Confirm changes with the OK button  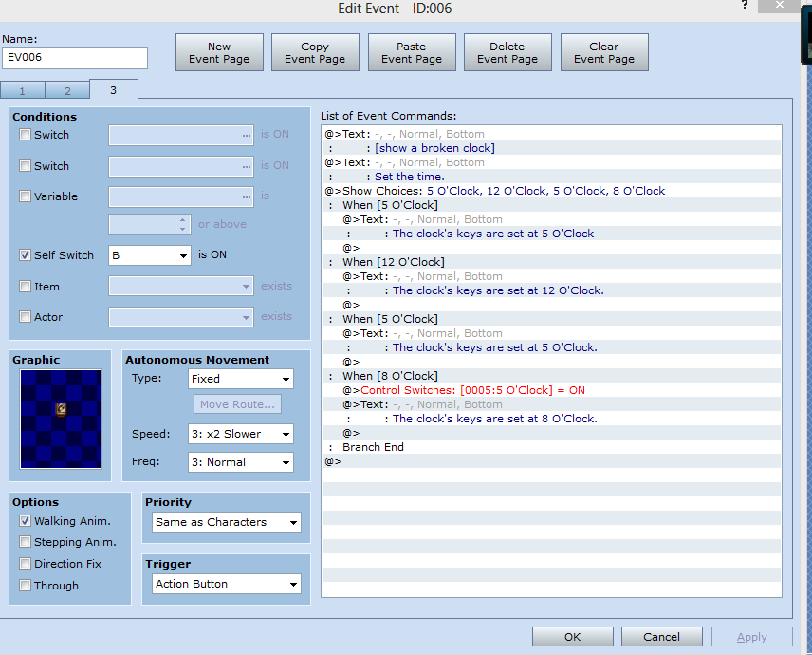(x=573, y=637)
